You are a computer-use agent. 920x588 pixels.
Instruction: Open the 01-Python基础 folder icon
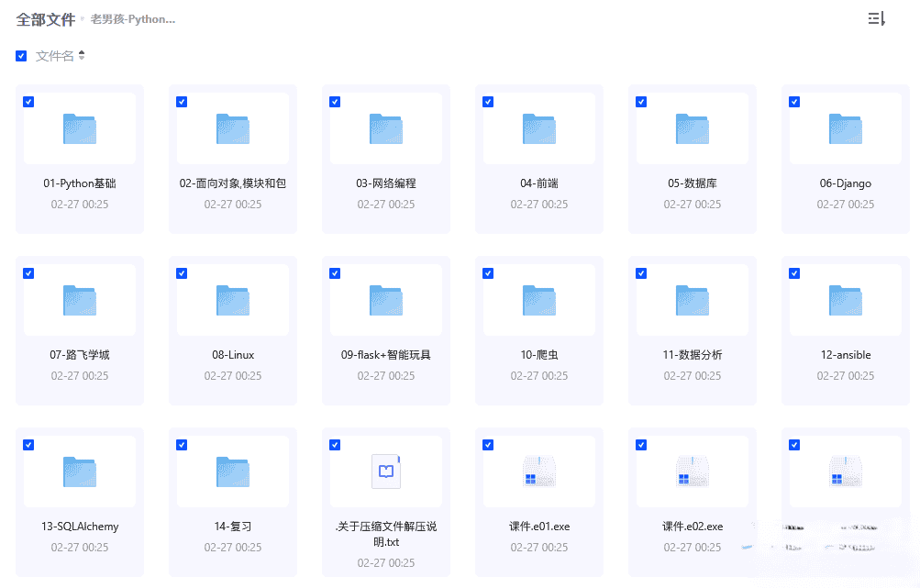tap(80, 128)
